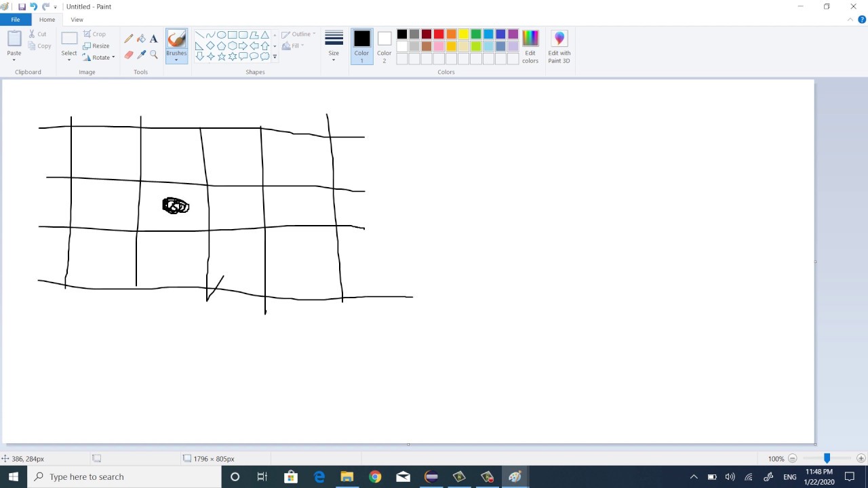Screen dimensions: 868x488
Task: Select the Pencil tool
Action: click(x=129, y=39)
